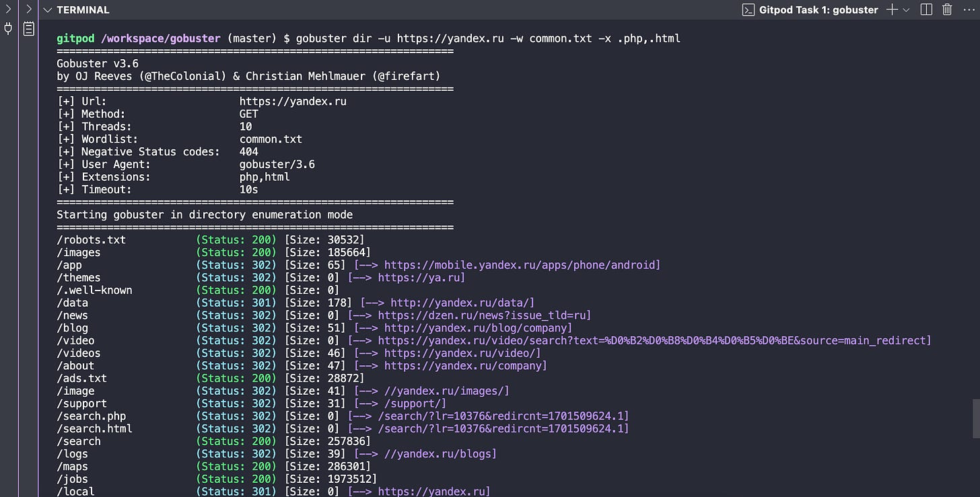Viewport: 980px width, 497px height.
Task: Click the notepad icon in the left sidebar
Action: pos(29,29)
